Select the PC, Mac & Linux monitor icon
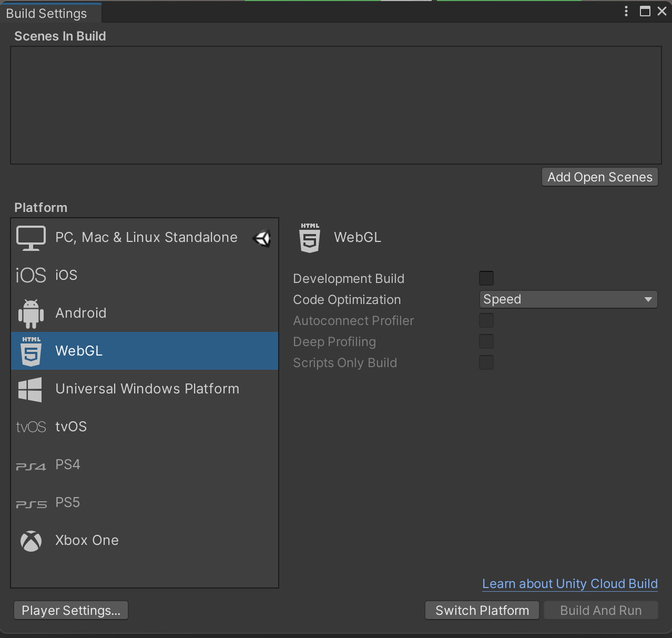Viewport: 672px width, 638px height. [x=31, y=238]
